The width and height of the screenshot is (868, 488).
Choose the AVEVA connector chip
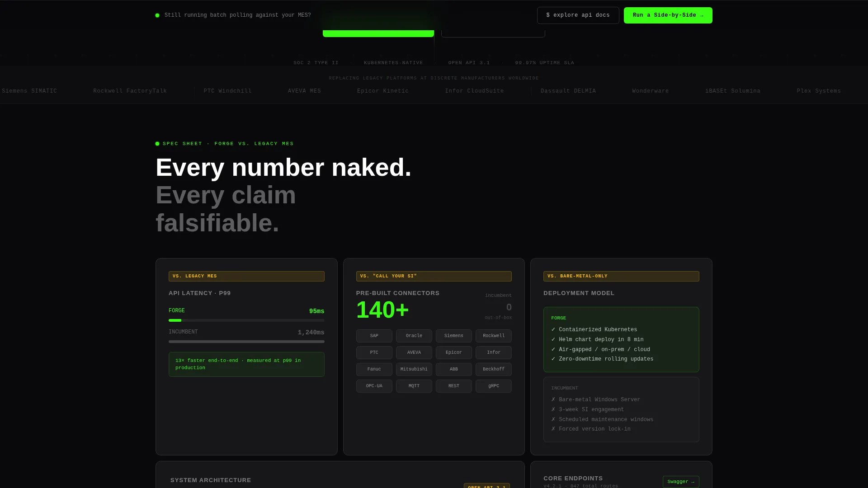click(414, 352)
